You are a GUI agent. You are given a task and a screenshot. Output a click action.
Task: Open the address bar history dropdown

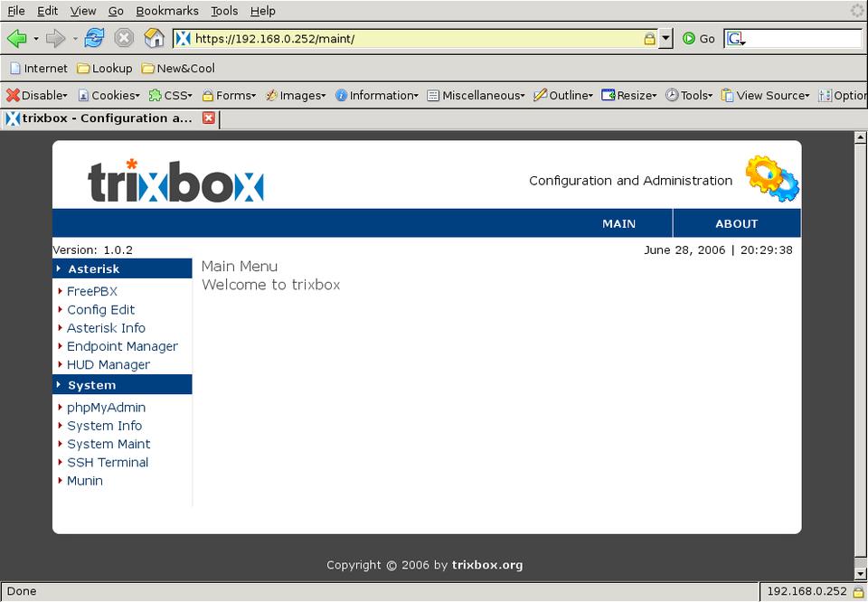(x=666, y=39)
